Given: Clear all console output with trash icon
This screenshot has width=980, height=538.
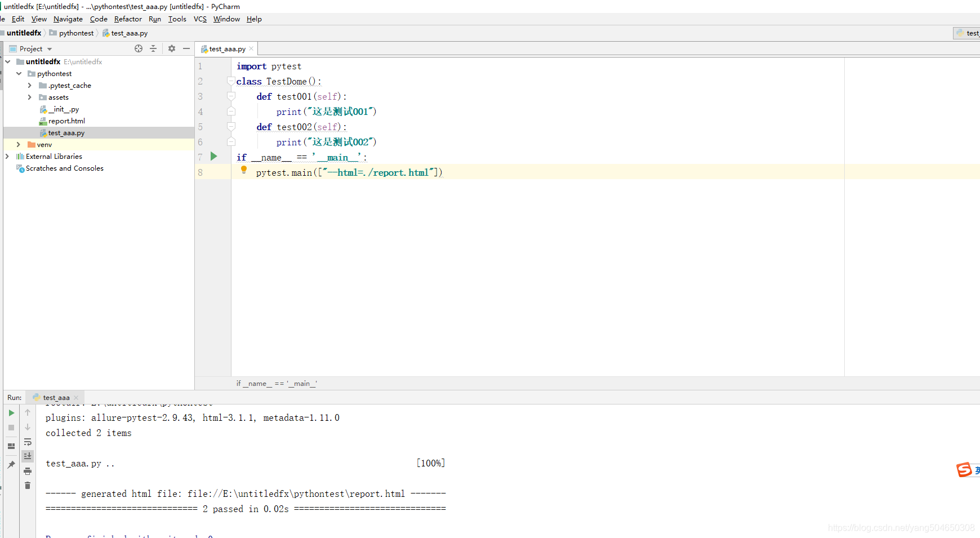Looking at the screenshot, I should point(28,485).
